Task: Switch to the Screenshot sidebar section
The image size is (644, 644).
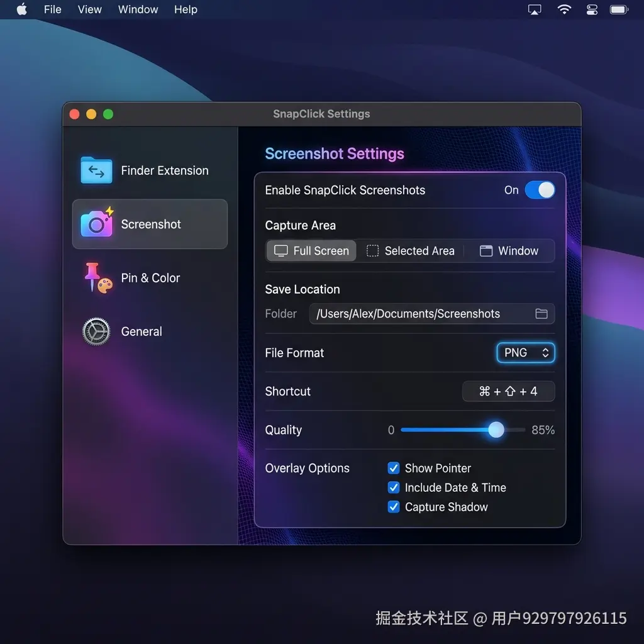Action: 150,225
